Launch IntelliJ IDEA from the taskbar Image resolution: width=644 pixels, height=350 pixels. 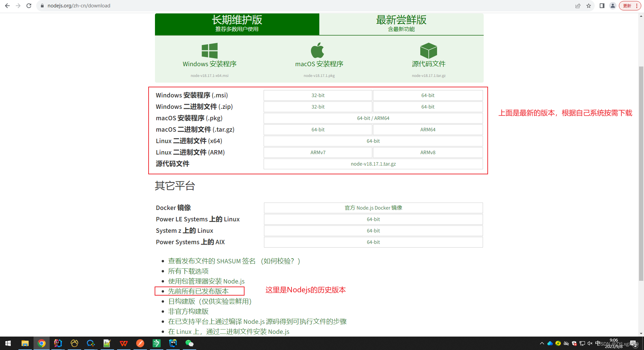coord(58,343)
